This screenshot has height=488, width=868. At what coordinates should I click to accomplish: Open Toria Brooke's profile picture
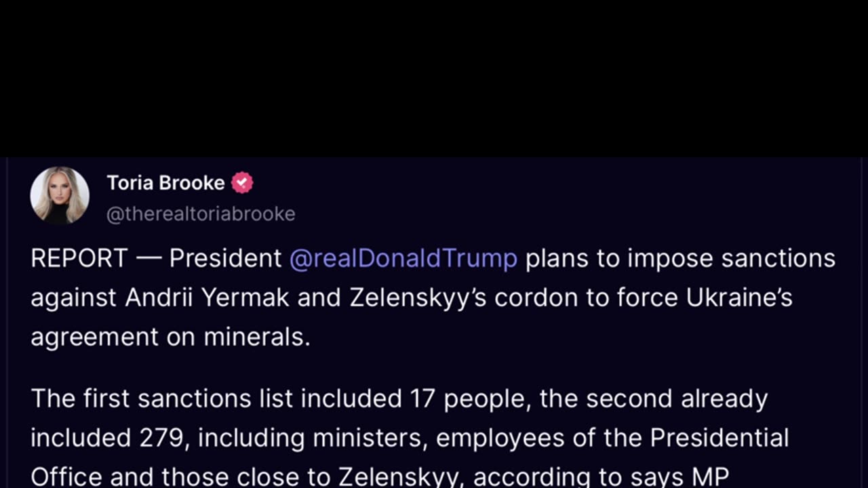(60, 196)
